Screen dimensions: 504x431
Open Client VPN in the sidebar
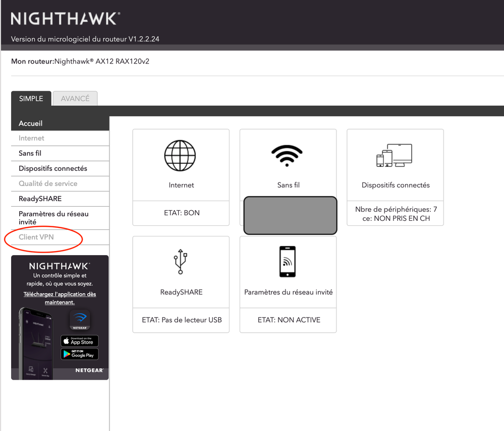click(x=60, y=237)
